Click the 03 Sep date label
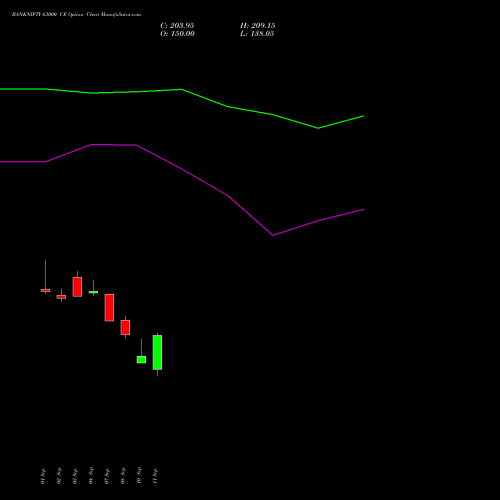500x500 pixels. (x=75, y=476)
